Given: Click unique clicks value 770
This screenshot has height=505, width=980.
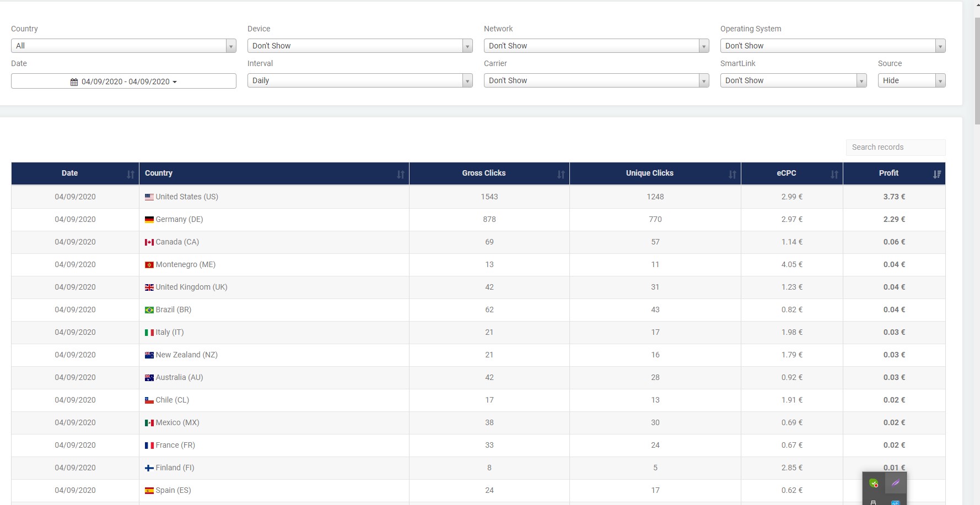Looking at the screenshot, I should [655, 219].
